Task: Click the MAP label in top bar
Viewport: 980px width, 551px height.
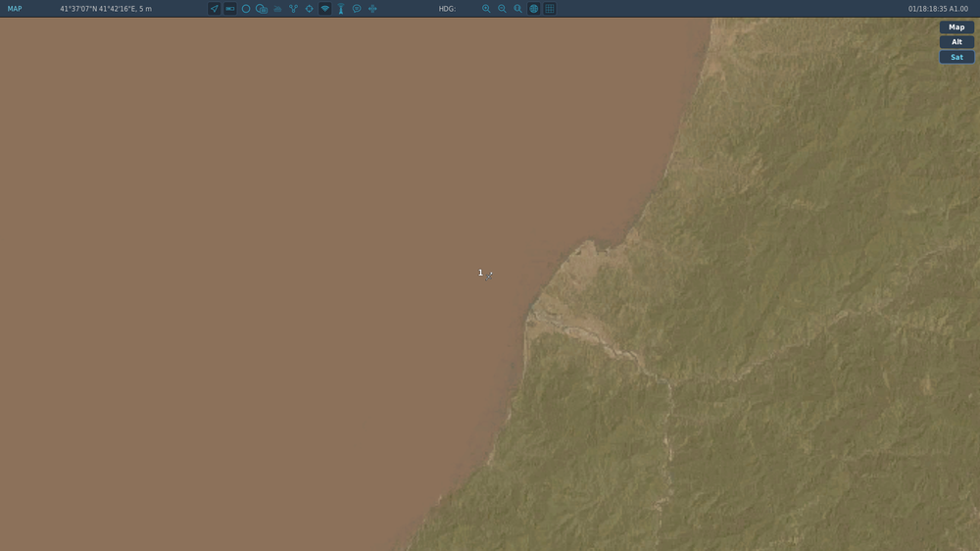Action: click(15, 9)
